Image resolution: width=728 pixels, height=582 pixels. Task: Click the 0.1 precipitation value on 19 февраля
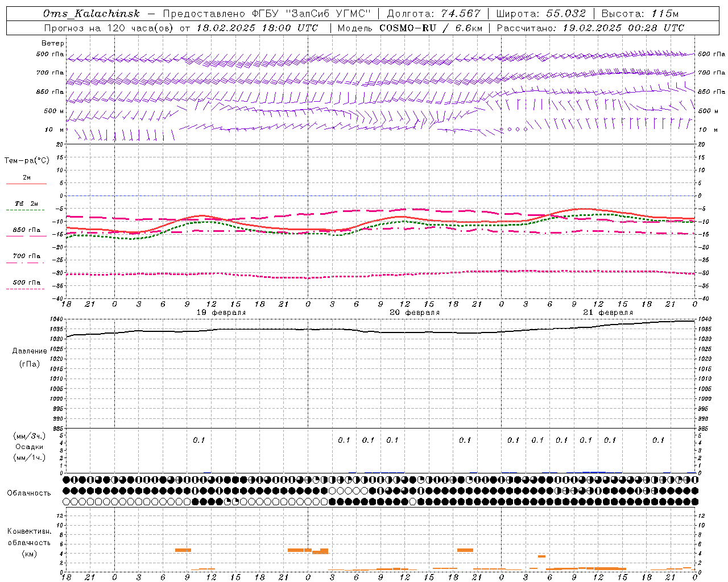[x=199, y=440]
